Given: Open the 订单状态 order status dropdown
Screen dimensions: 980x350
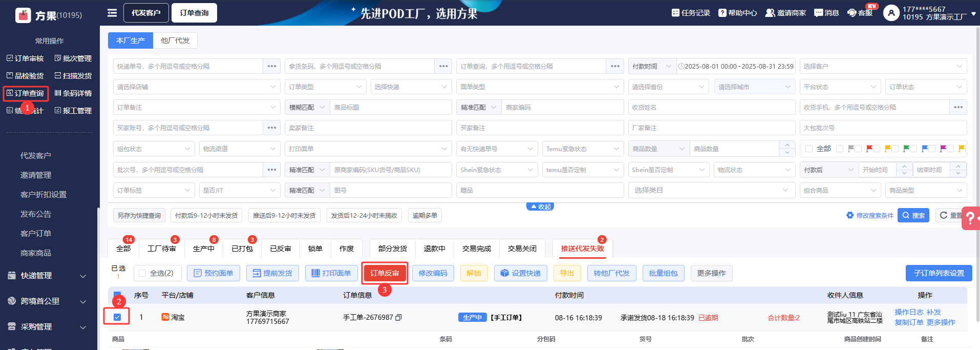Looking at the screenshot, I should click(925, 87).
